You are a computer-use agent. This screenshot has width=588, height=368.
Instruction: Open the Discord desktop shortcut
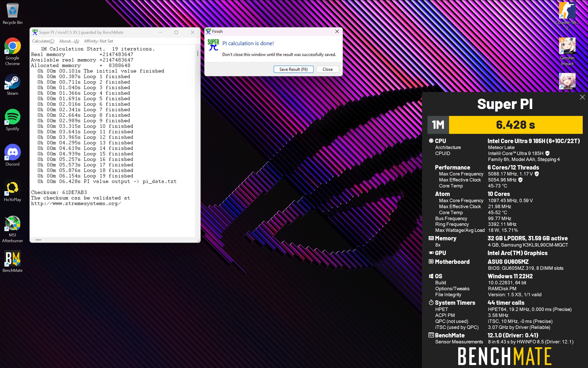coord(12,155)
